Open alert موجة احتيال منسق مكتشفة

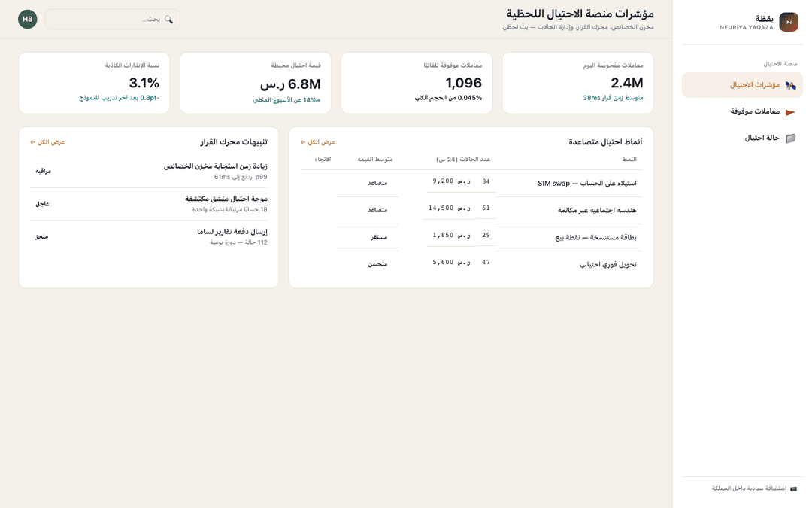click(x=149, y=204)
